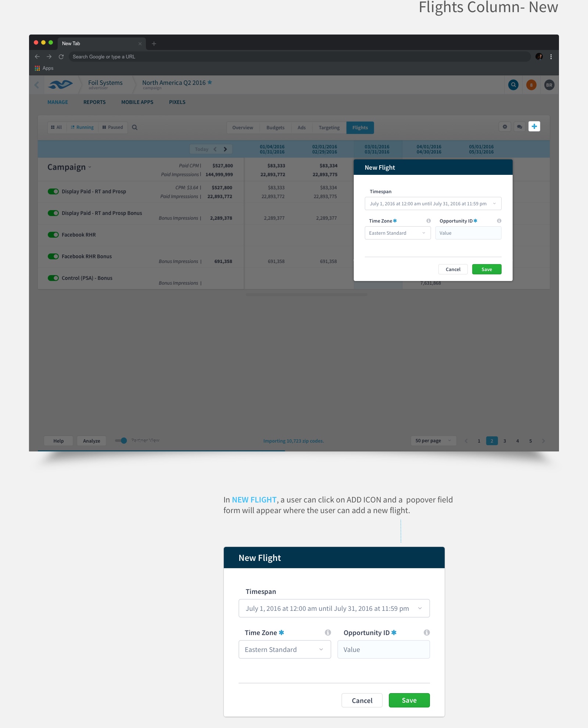Screen dimensions: 588x728
Task: Click the Opportunity ID Value input field
Action: 468,233
